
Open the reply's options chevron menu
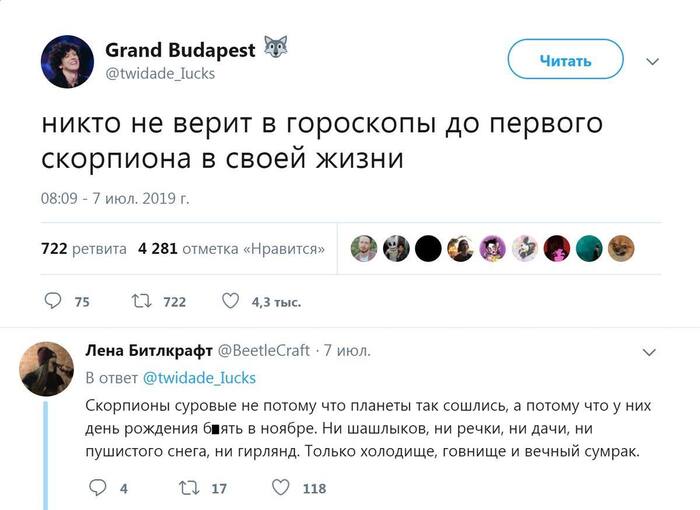[648, 352]
